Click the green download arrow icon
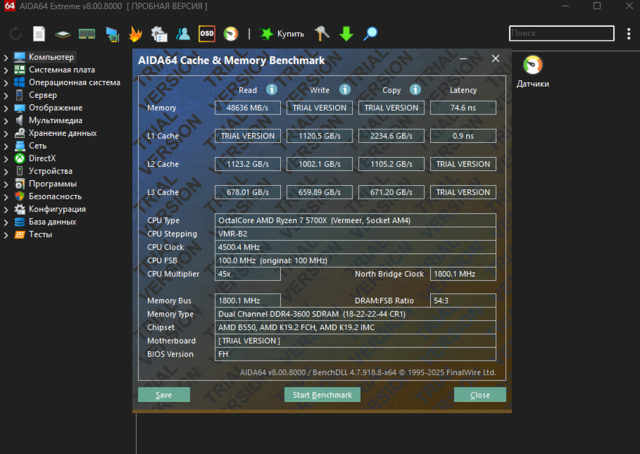Image resolution: width=640 pixels, height=454 pixels. [346, 34]
